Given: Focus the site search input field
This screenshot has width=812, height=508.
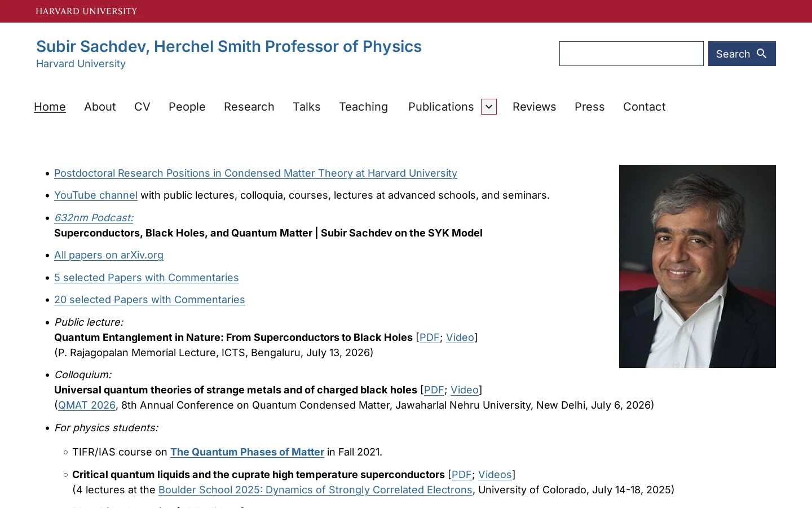Looking at the screenshot, I should [x=632, y=54].
